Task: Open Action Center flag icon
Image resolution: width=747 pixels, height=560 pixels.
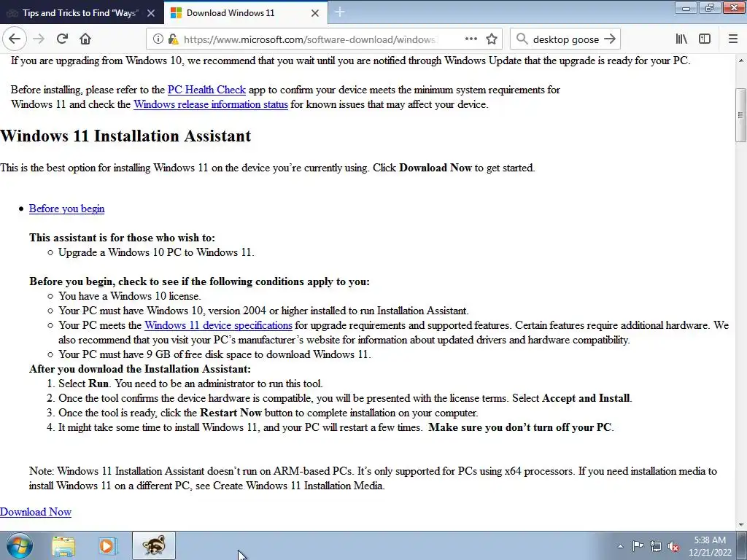Action: tap(638, 546)
